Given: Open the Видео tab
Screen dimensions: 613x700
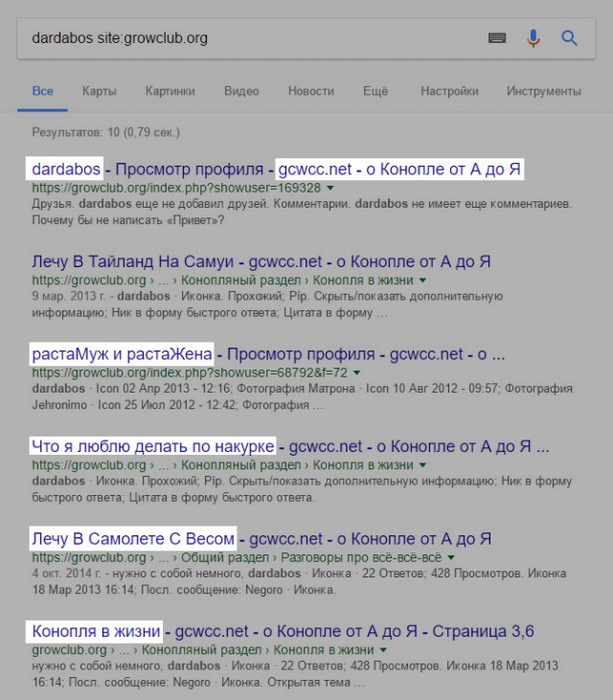Looking at the screenshot, I should click(x=241, y=91).
